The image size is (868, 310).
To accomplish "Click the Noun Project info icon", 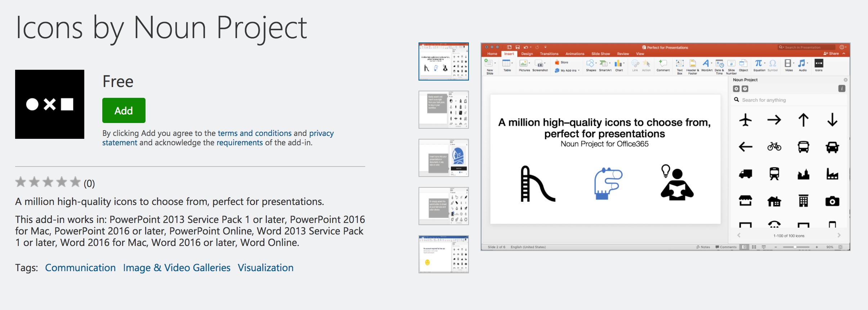I will pos(842,88).
